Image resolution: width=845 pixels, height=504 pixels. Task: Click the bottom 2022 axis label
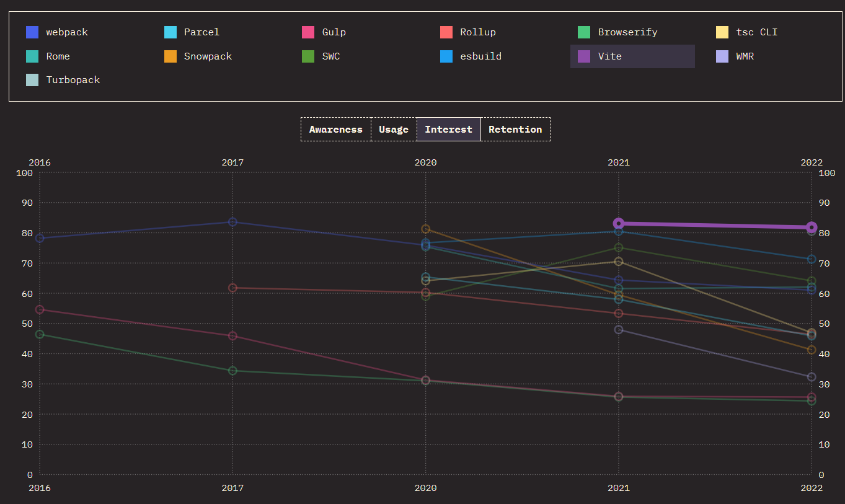pos(812,488)
